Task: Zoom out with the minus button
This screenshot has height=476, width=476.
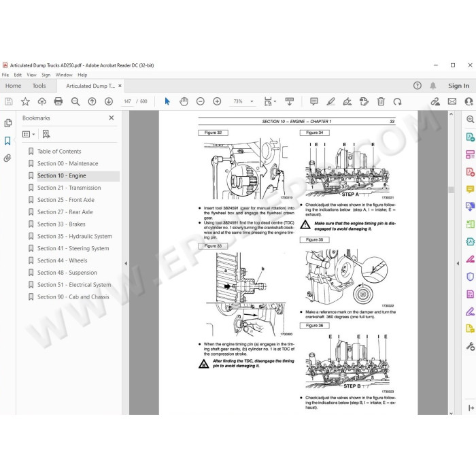Action: point(201,101)
